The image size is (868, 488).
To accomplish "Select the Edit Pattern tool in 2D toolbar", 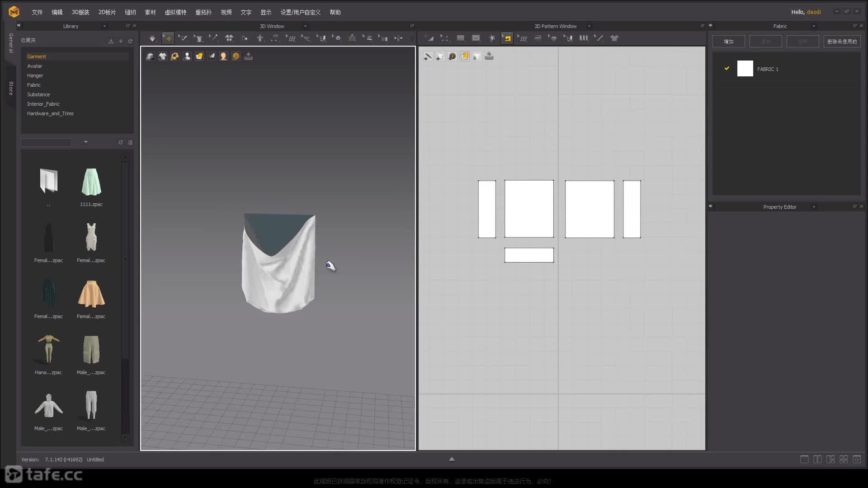I will [x=429, y=38].
